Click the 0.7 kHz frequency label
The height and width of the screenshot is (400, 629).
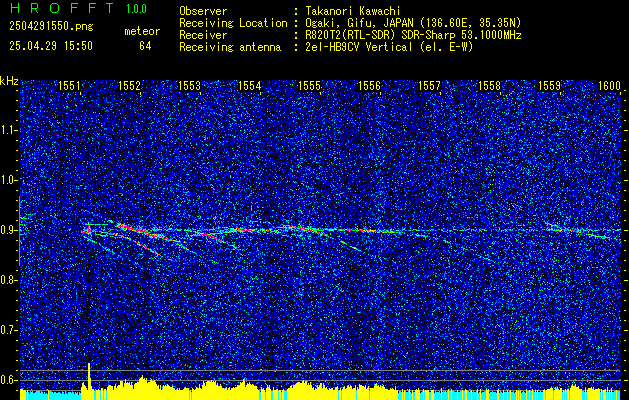pyautogui.click(x=8, y=330)
